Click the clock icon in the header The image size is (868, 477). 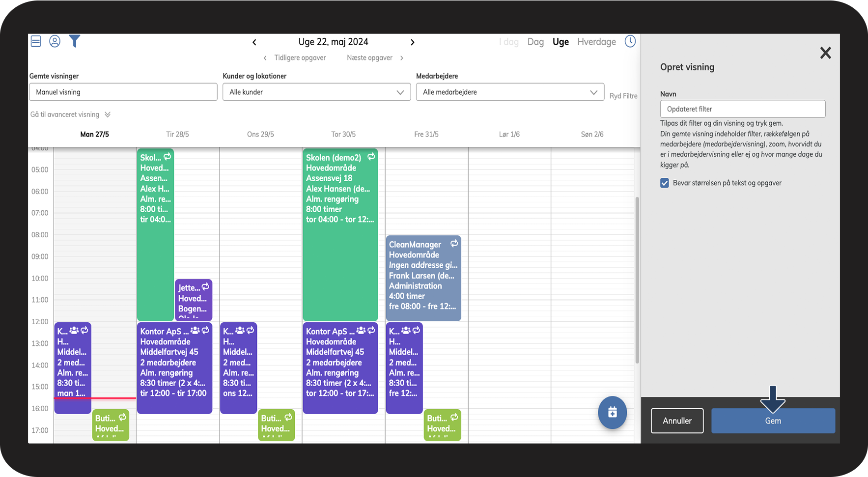(x=630, y=41)
